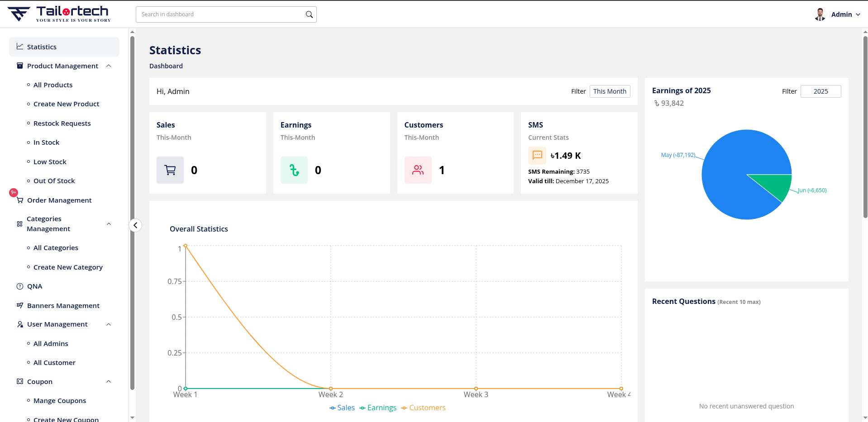Select Low Stock menu entry
The image size is (868, 422).
click(50, 162)
